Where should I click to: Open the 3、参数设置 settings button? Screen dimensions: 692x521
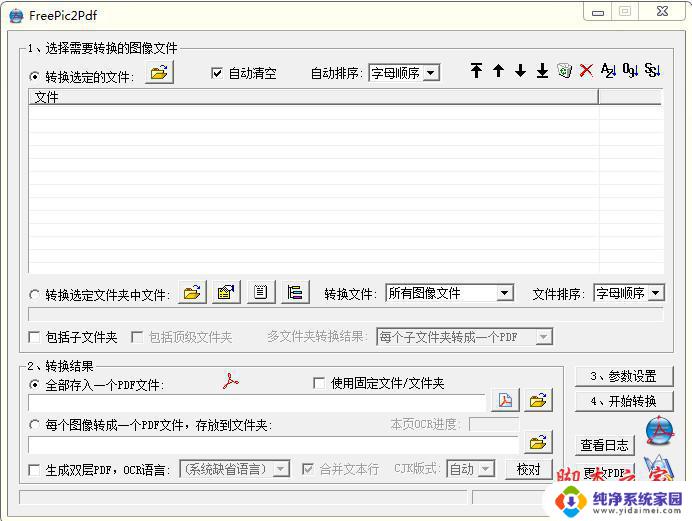point(624,376)
